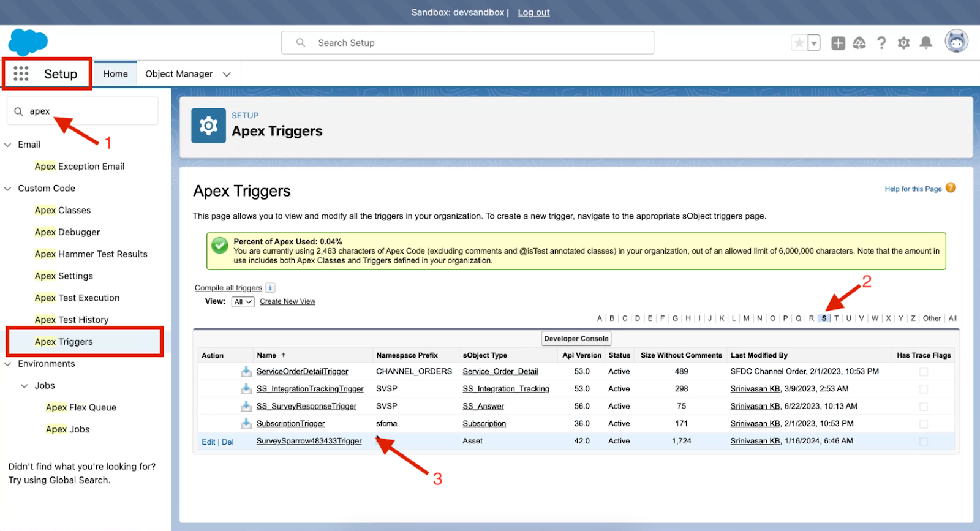Open the Salesforce Help question mark icon
This screenshot has height=531, width=980.
[x=881, y=43]
